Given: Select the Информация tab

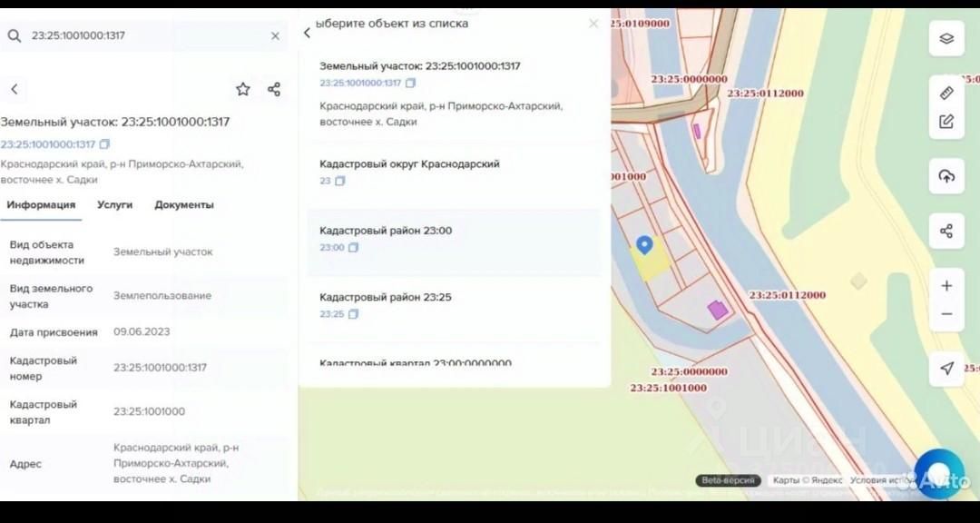Looking at the screenshot, I should point(41,205).
